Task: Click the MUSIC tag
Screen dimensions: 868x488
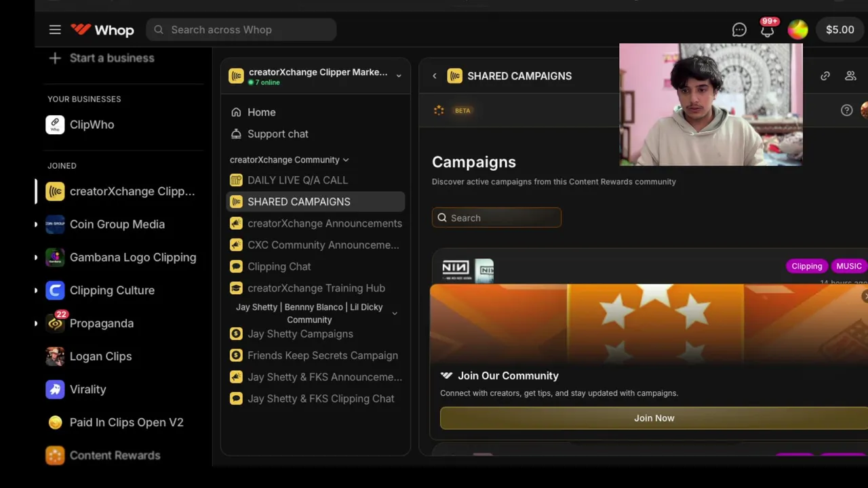Action: 848,266
